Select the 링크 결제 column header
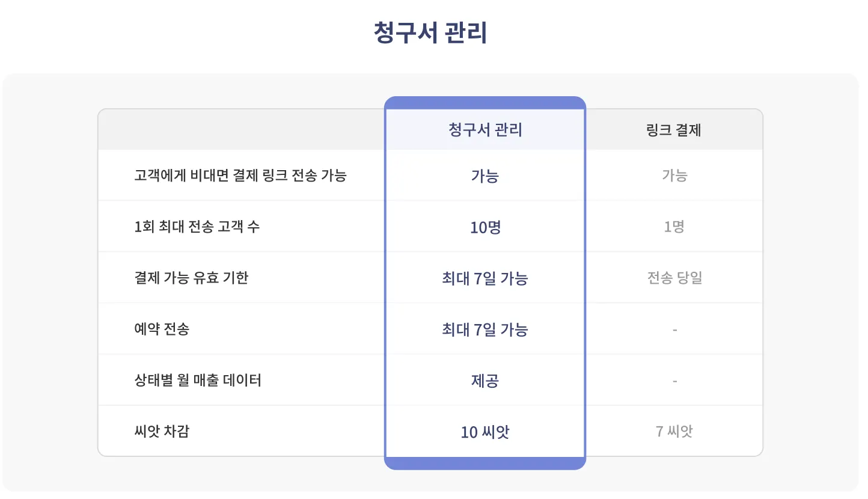The width and height of the screenshot is (868, 499). tap(674, 130)
